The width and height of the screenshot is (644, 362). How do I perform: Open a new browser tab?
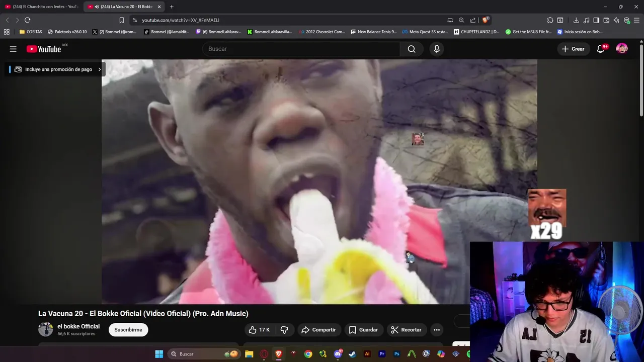(x=172, y=7)
